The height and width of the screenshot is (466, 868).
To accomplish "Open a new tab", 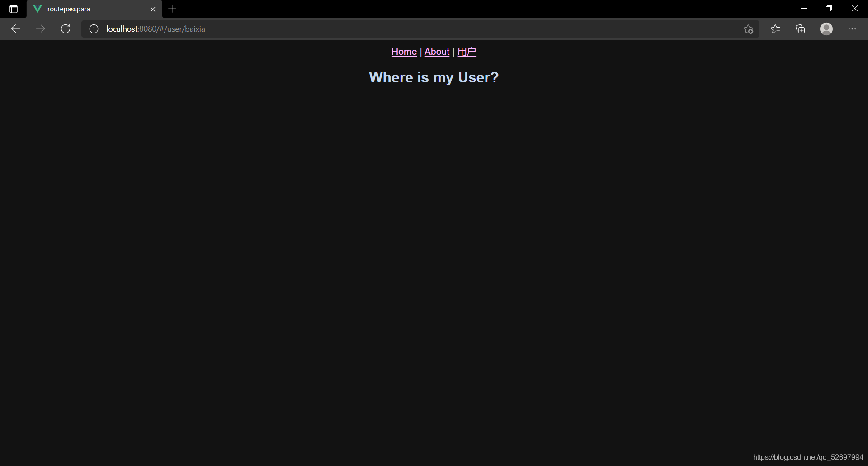I will coord(172,9).
